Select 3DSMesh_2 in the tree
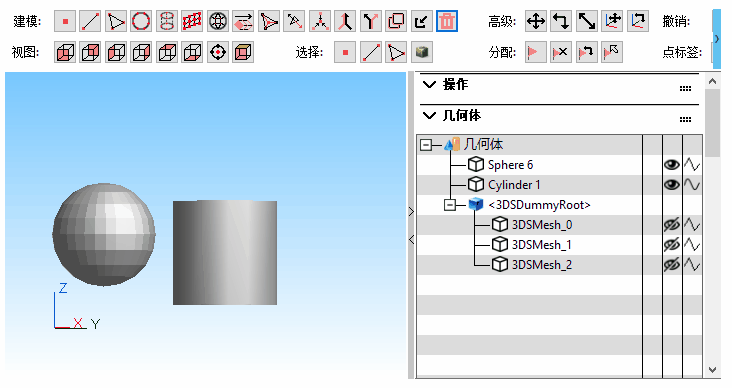Image resolution: width=732 pixels, height=388 pixels. click(x=542, y=265)
